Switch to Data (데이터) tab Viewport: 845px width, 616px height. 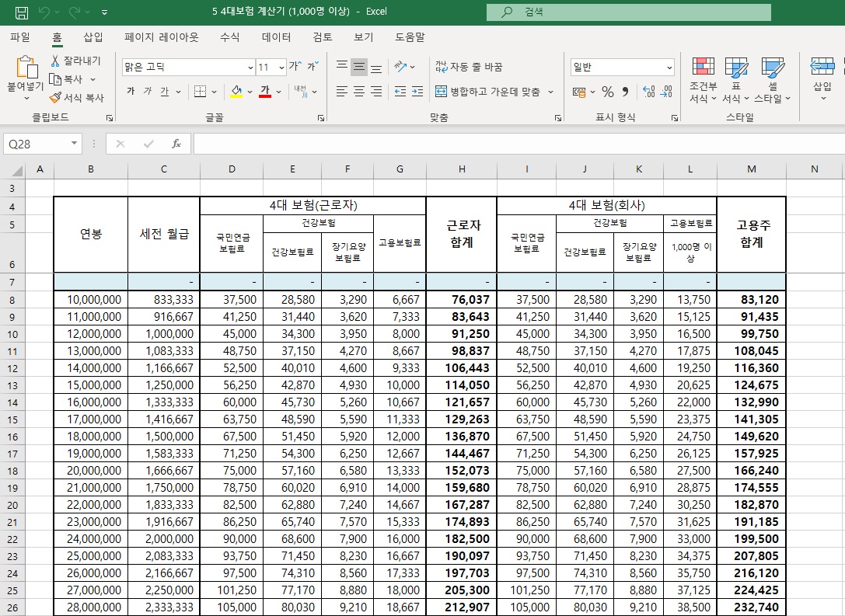277,37
